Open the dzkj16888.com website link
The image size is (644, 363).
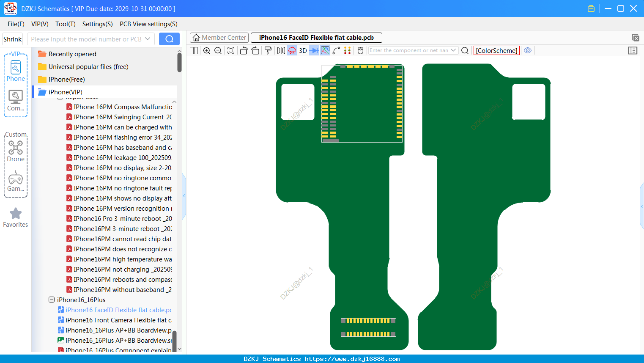pos(352,359)
